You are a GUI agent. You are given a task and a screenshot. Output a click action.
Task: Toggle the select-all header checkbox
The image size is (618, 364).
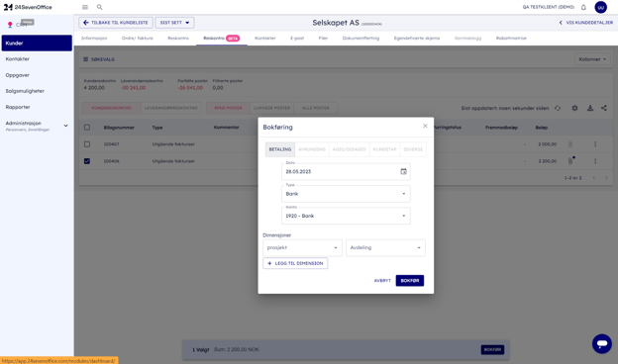[87, 128]
